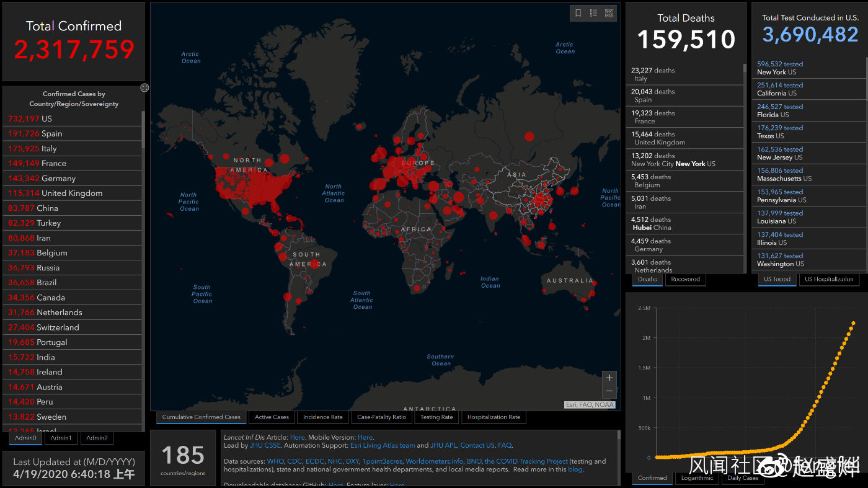The width and height of the screenshot is (868, 488).
Task: Show the map legend icon
Action: (593, 13)
